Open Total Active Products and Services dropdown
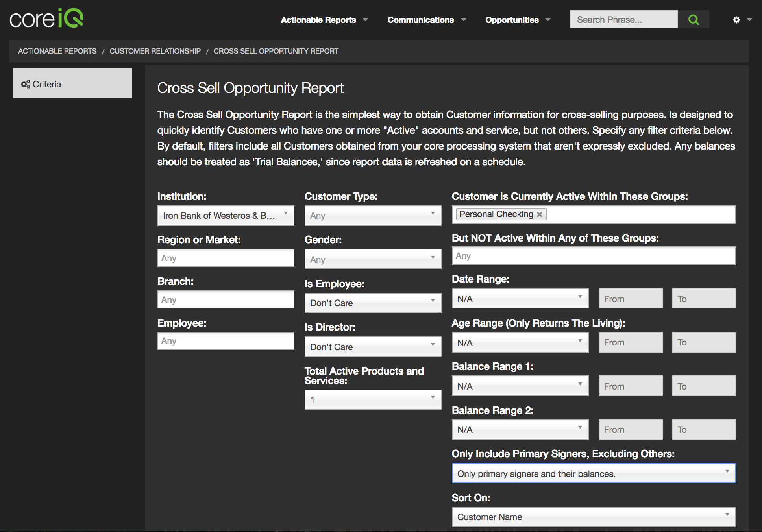 click(x=373, y=400)
